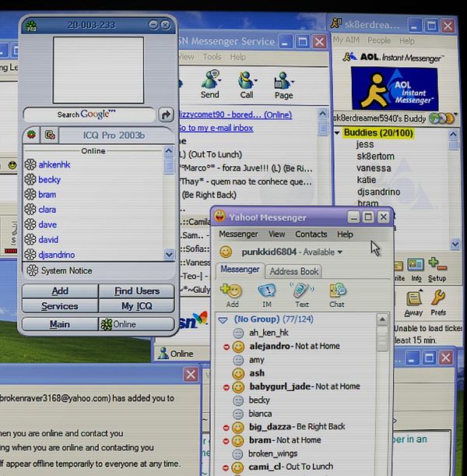Click the Google search go arrow in ICQ

(x=166, y=115)
